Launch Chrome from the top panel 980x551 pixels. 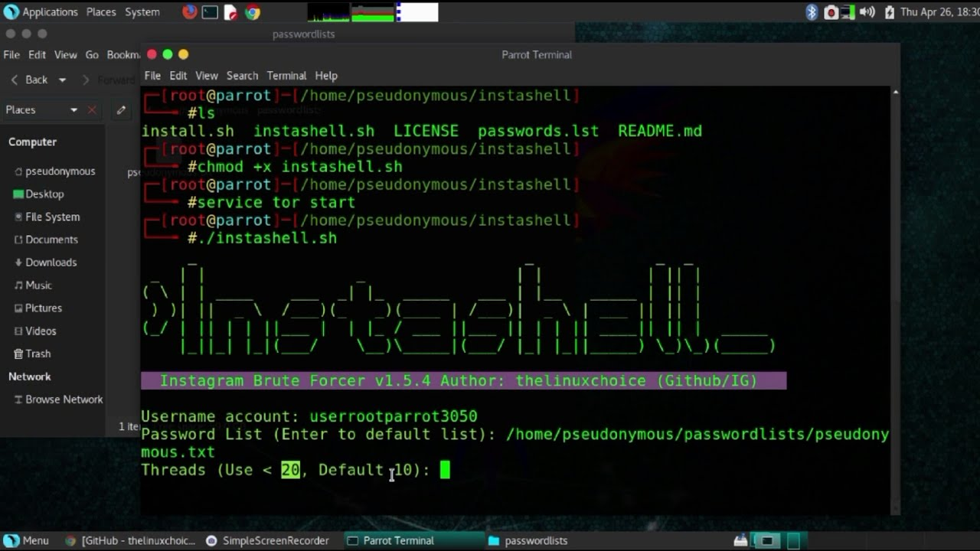(252, 12)
